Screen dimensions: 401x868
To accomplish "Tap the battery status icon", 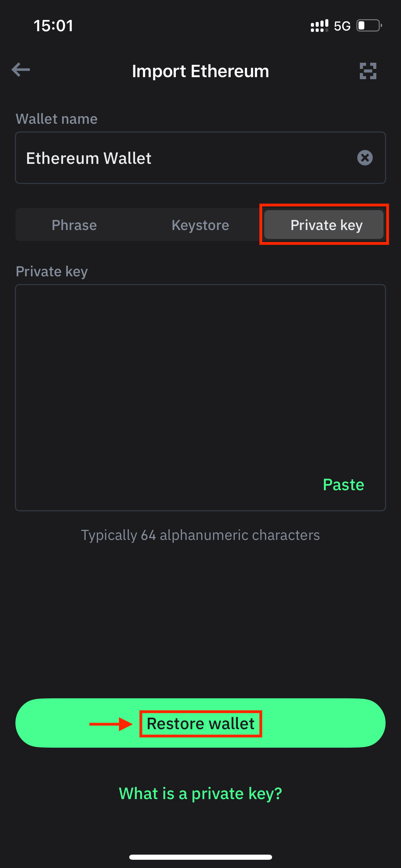I will (x=369, y=26).
